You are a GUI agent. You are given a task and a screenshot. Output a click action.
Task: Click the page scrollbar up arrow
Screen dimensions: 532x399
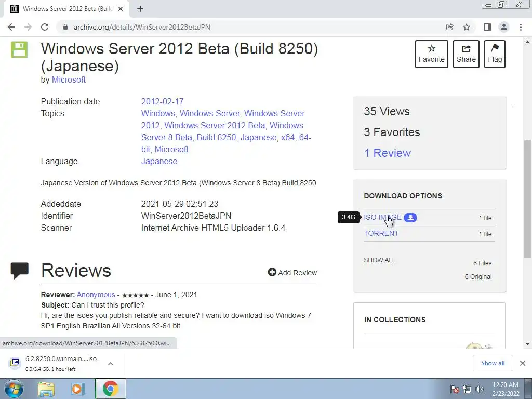point(527,42)
